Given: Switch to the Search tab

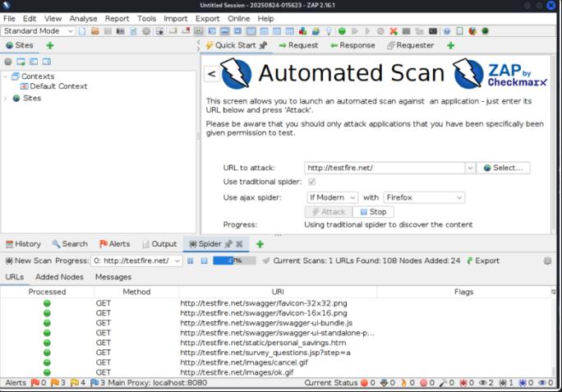Looking at the screenshot, I should click(70, 244).
